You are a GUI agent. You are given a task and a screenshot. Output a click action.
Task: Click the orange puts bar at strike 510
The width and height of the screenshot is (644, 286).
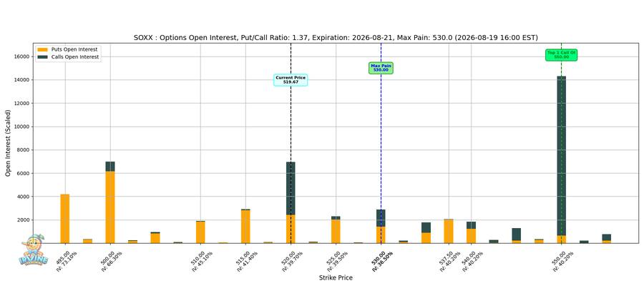(200, 232)
